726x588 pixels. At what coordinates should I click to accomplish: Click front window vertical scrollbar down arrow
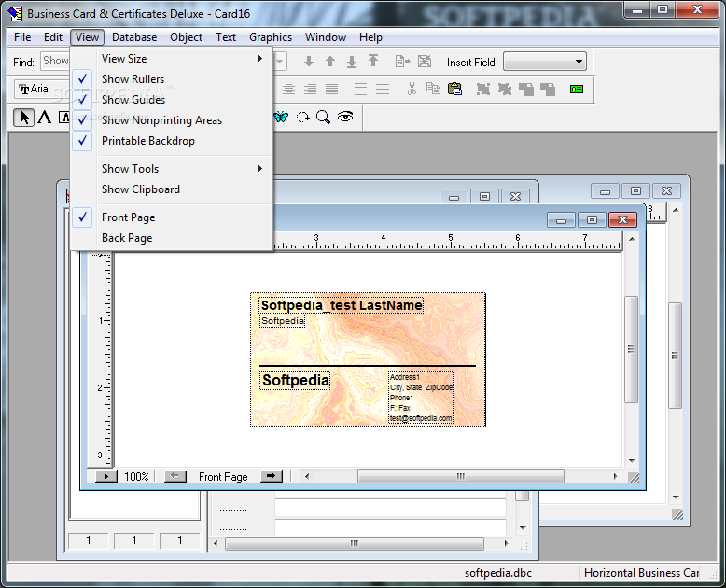tap(632, 461)
